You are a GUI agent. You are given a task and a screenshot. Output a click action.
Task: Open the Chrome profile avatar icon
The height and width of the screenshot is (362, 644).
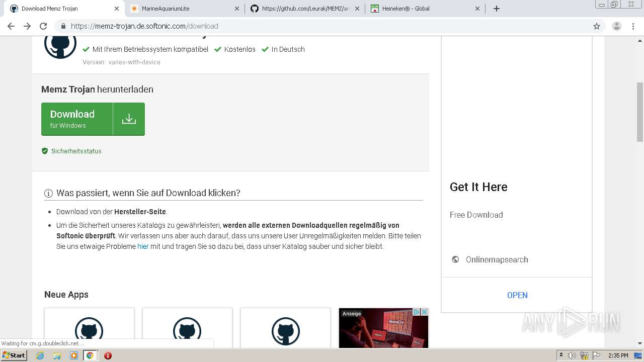click(x=617, y=26)
